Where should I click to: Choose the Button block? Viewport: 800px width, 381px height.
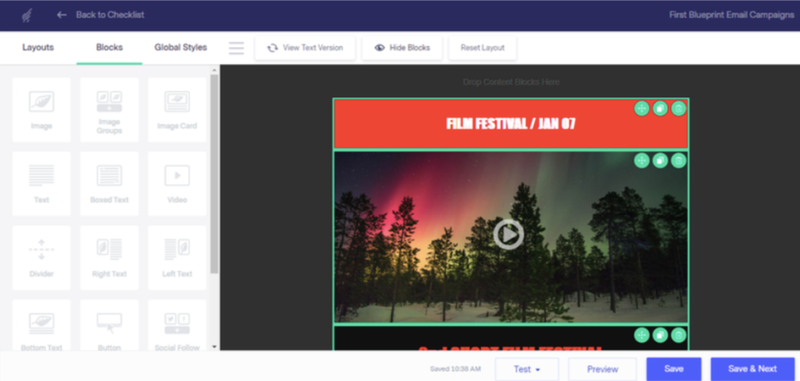[x=109, y=325]
